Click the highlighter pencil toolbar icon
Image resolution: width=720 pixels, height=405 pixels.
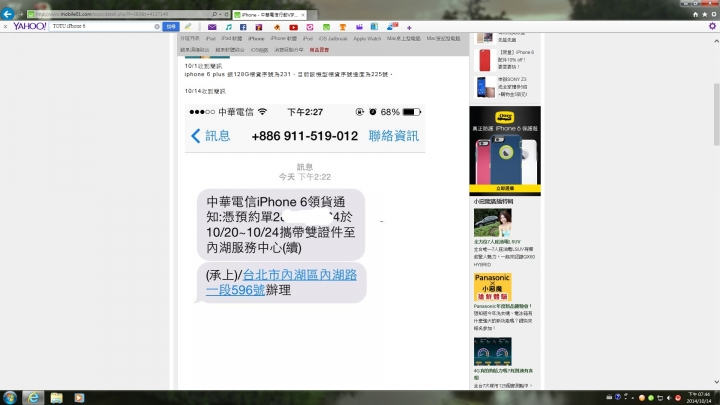pyautogui.click(x=188, y=27)
